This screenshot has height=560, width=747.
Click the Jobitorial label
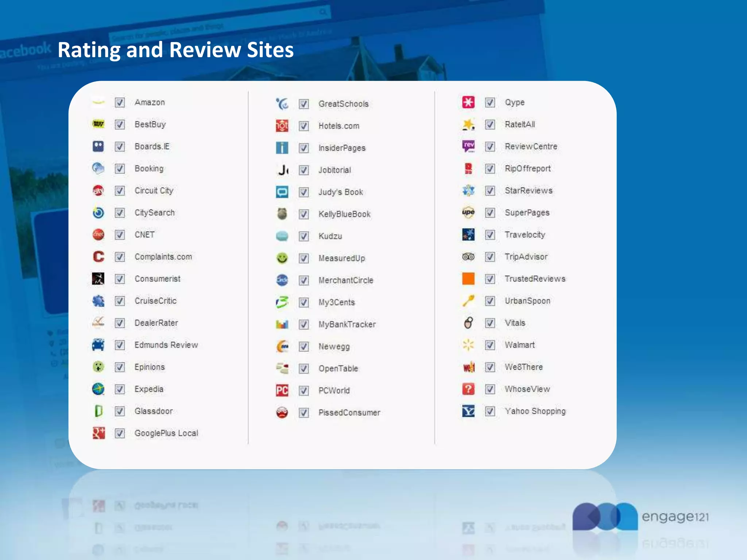coord(334,170)
